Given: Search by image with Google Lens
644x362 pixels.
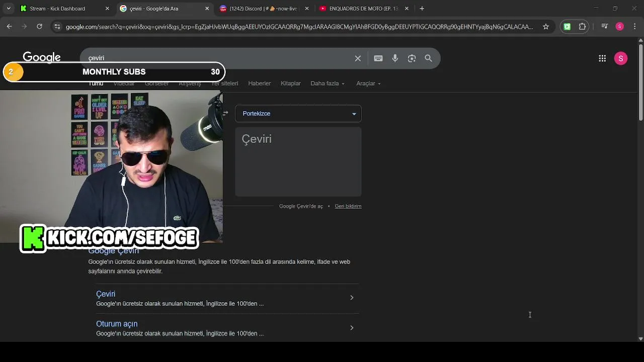Looking at the screenshot, I should (412, 58).
